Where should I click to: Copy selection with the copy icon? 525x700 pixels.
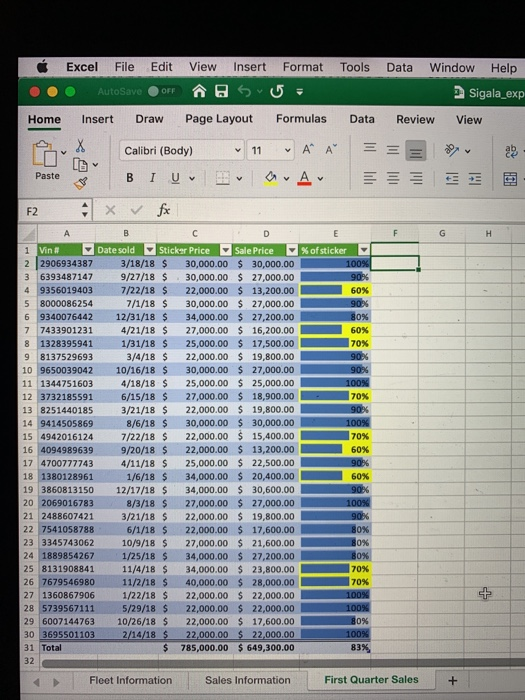(x=80, y=165)
